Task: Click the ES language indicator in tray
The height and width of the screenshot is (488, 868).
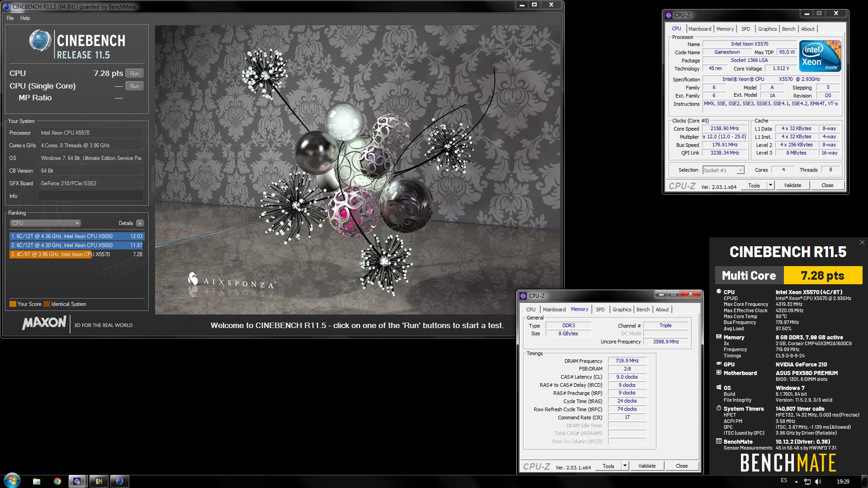Action: click(x=784, y=481)
